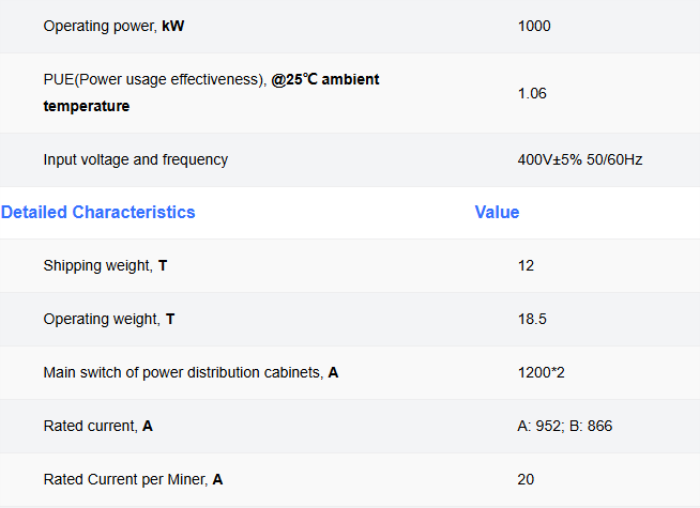Click the blue Value column heading
The height and width of the screenshot is (508, 700).
497,212
